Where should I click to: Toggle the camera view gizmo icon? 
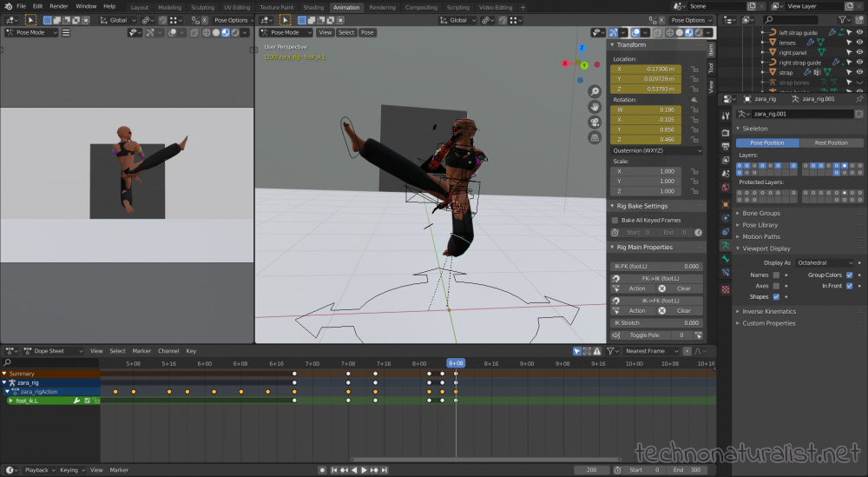click(595, 123)
